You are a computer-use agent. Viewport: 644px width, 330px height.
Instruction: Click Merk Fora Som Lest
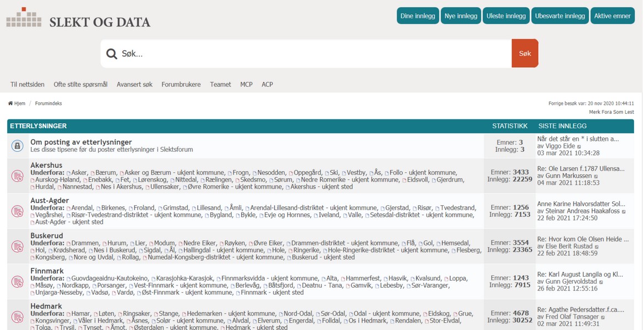pos(611,112)
